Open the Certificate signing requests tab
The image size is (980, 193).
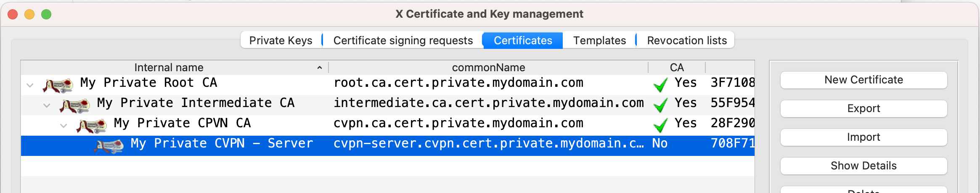pyautogui.click(x=403, y=40)
